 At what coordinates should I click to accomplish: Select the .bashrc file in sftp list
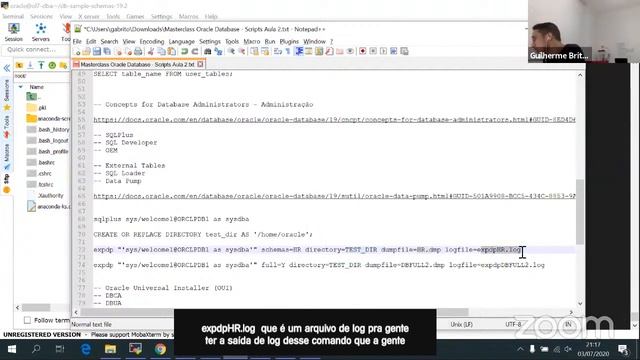click(41, 162)
